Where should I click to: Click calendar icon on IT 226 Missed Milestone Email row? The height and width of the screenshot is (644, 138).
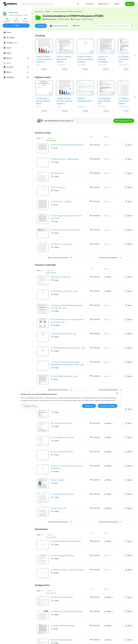pos(91,626)
